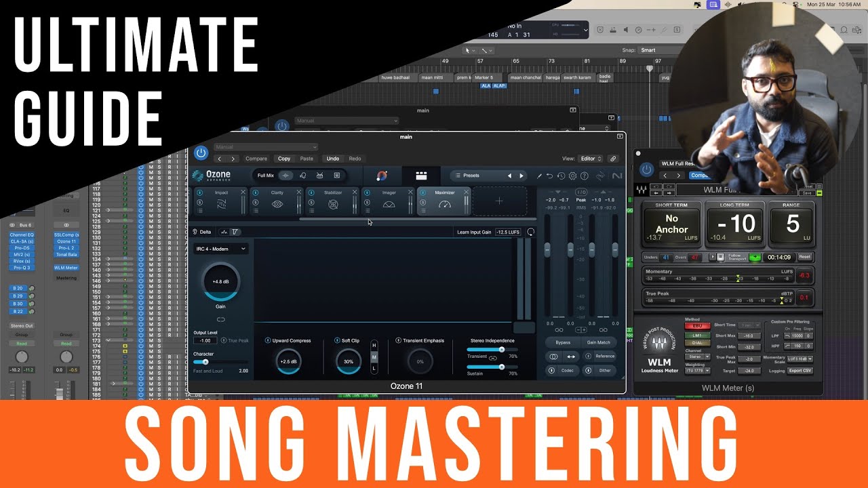868x488 pixels.
Task: Toggle the Imager module power
Action: (367, 192)
